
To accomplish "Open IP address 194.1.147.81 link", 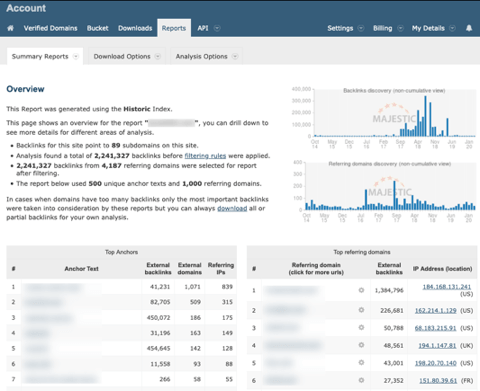I will [x=437, y=346].
